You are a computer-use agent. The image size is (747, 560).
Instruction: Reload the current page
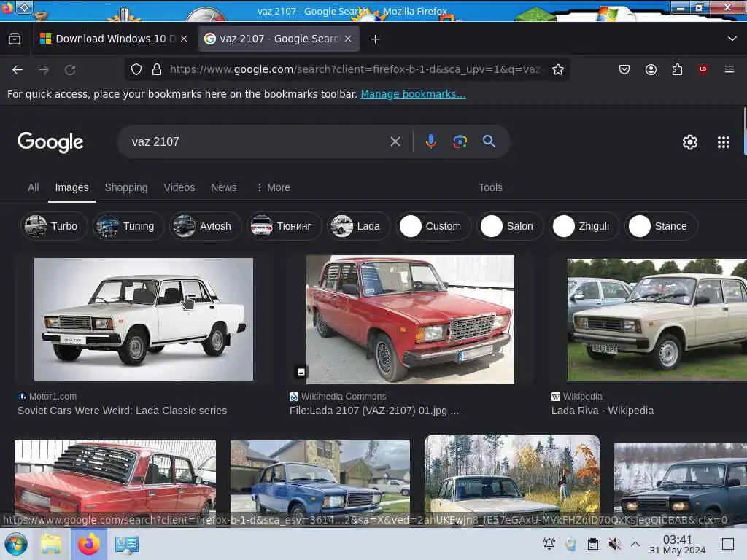(x=70, y=70)
